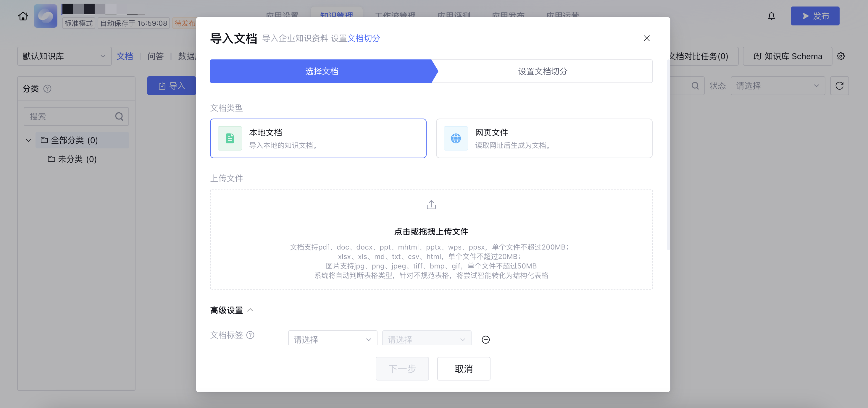Click the 取消 button
The height and width of the screenshot is (408, 868).
coord(463,369)
